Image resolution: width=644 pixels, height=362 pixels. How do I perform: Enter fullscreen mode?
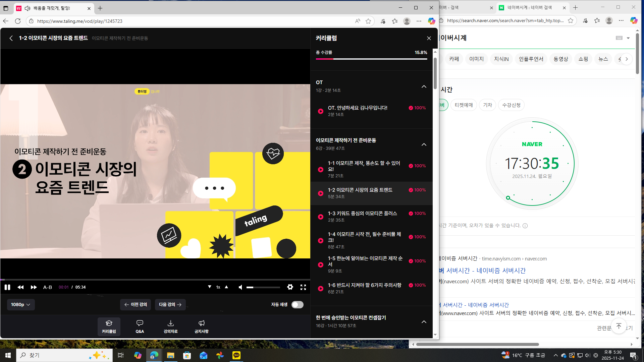click(303, 287)
